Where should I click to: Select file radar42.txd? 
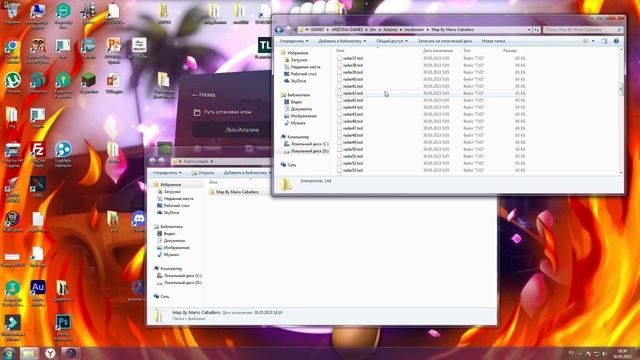[x=431, y=93]
